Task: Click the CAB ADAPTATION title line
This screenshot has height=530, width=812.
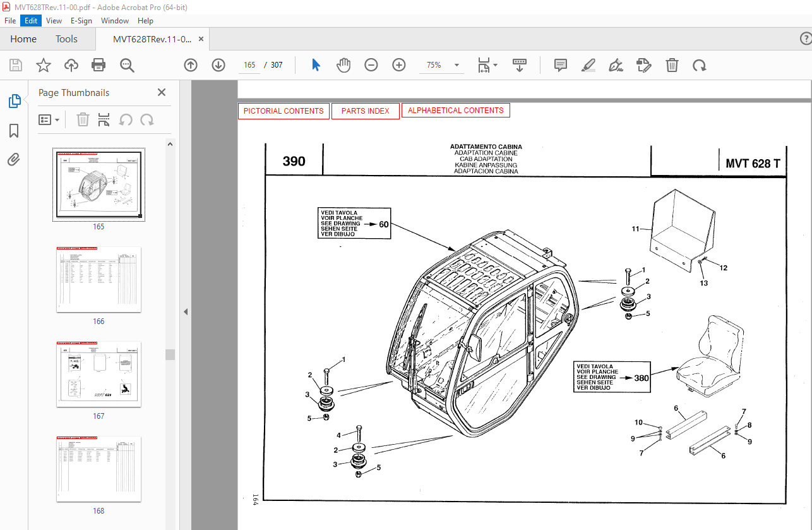Action: 486,159
